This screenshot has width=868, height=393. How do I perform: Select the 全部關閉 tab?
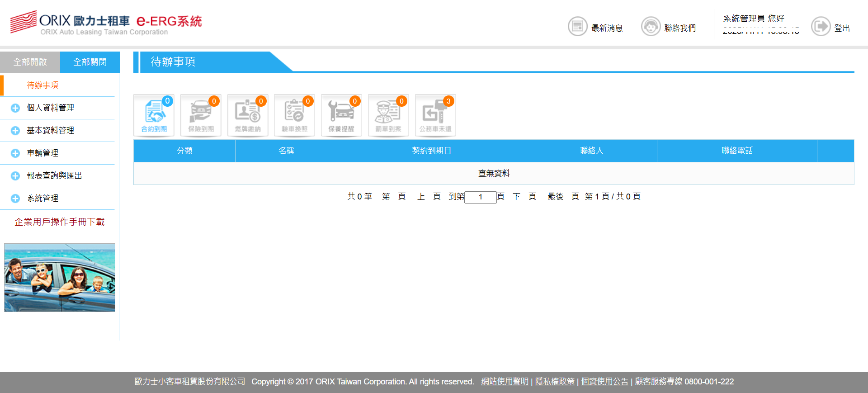pos(90,62)
